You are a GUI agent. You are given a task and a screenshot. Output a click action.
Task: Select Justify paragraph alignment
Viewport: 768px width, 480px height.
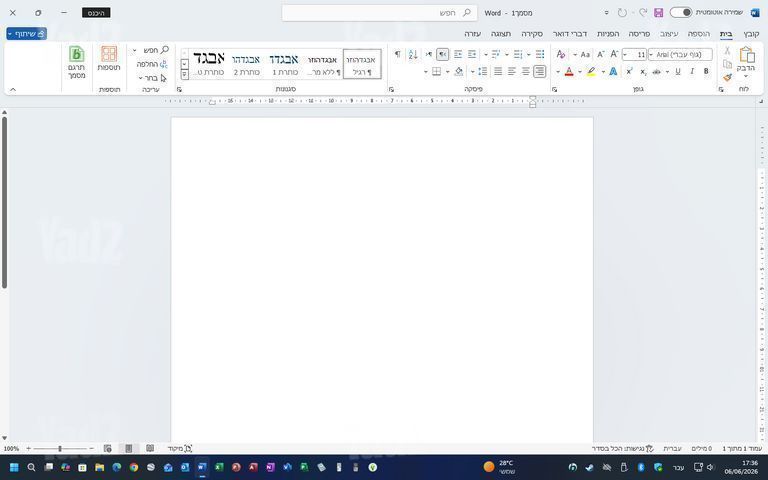498,72
